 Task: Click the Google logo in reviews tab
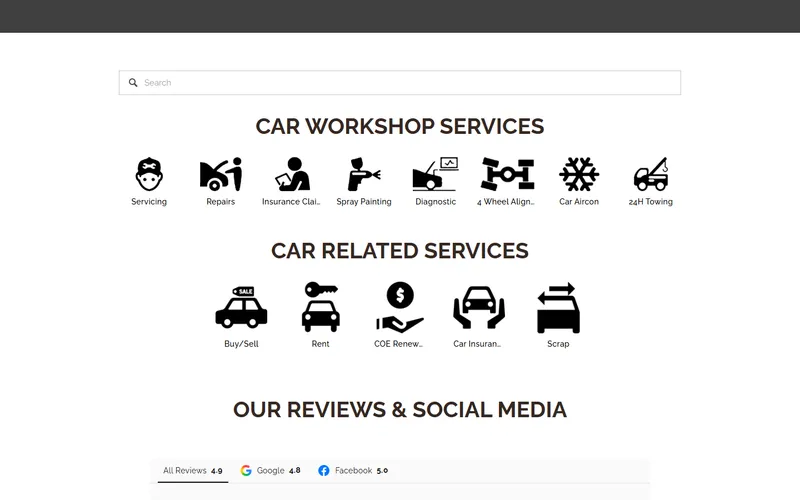tap(246, 470)
